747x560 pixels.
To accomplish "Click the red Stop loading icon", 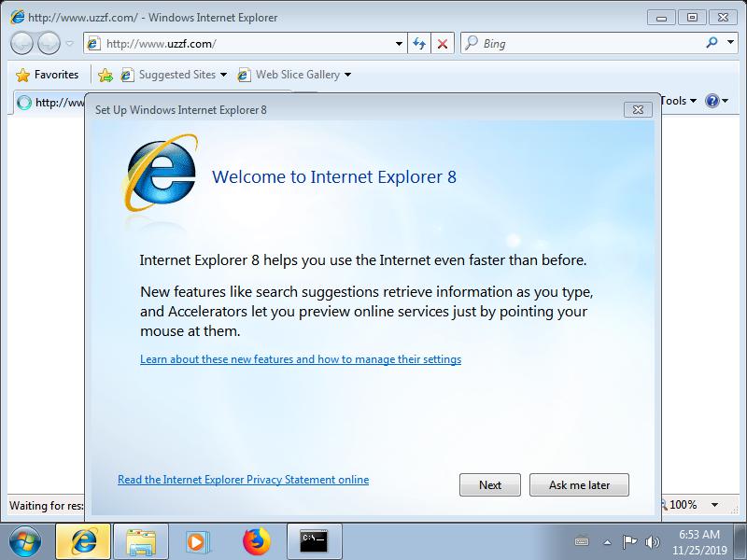I will click(443, 44).
